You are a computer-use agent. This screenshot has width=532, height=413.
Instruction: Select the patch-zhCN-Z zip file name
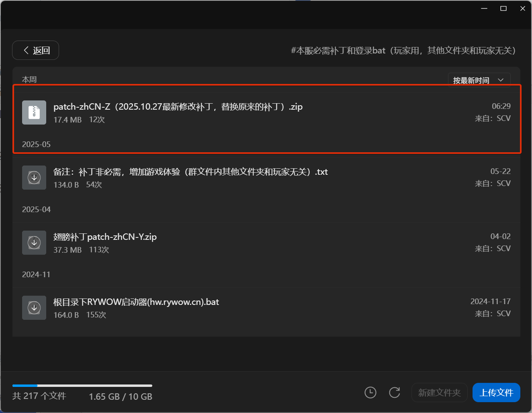tap(178, 107)
